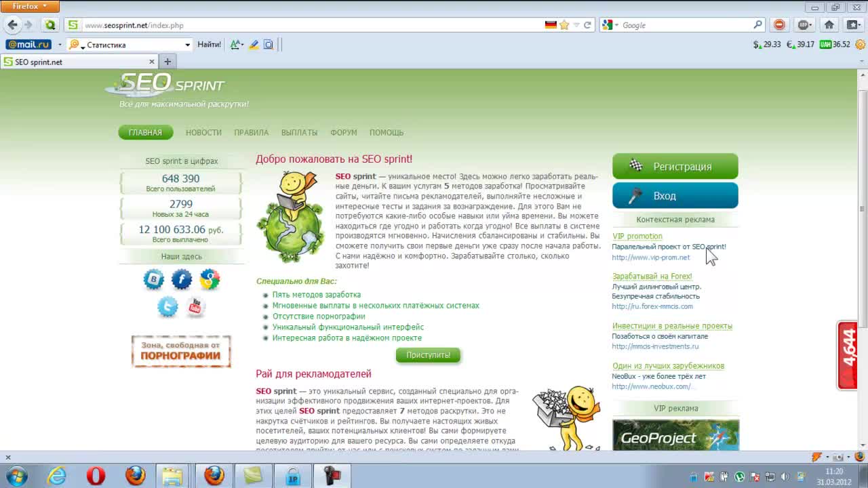Image resolution: width=868 pixels, height=488 pixels.
Task: Click the Пять методов заработка link
Action: (316, 295)
